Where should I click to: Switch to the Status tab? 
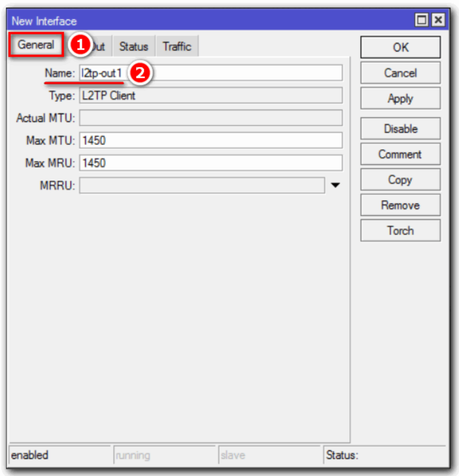pos(133,47)
